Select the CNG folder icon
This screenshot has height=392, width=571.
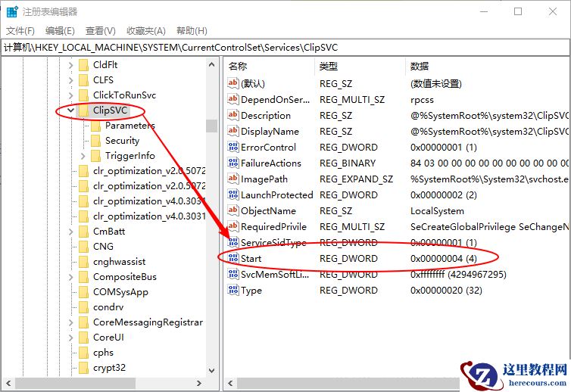click(x=84, y=247)
